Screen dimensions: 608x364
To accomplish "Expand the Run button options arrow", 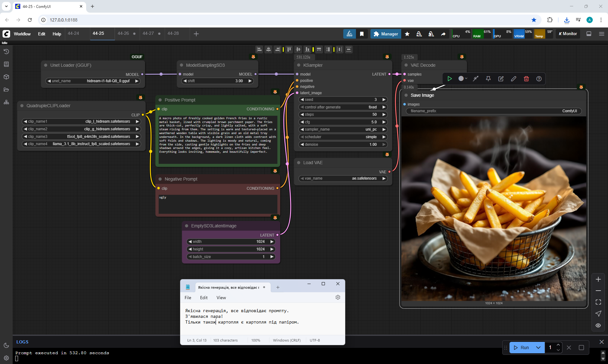I will (538, 347).
